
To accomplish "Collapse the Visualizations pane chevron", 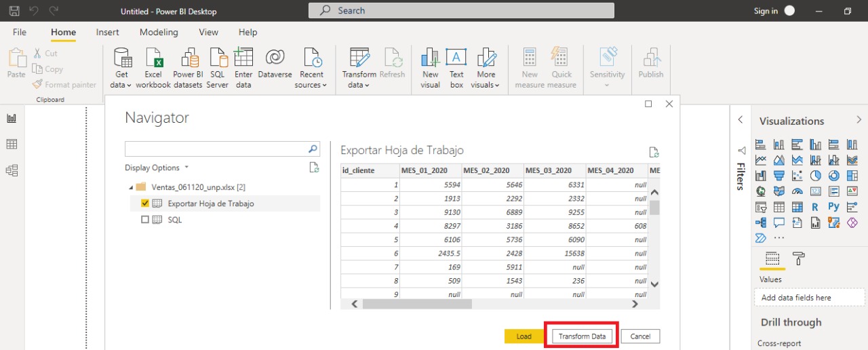I will point(859,120).
